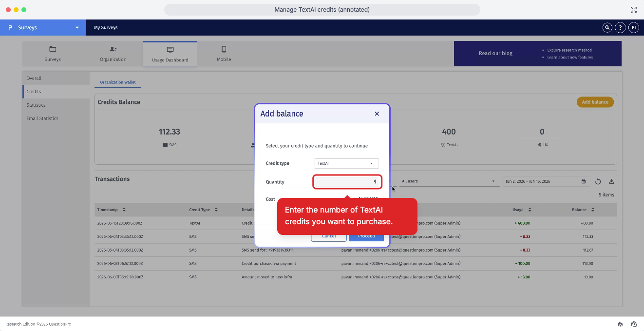The height and width of the screenshot is (331, 644).
Task: Expand the Surveys product dropdown
Action: point(77,28)
